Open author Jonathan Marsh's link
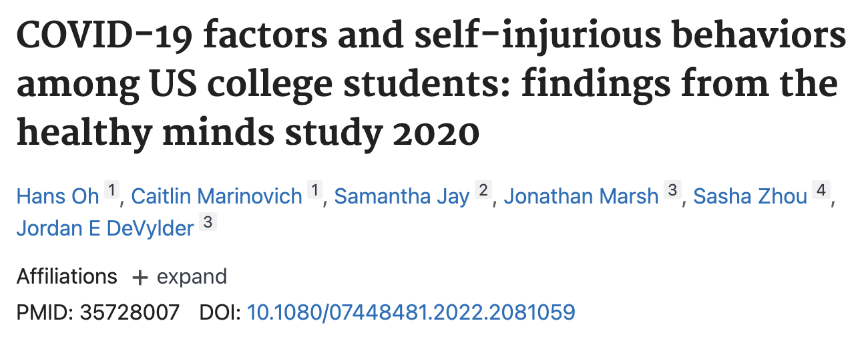The width and height of the screenshot is (868, 343). coord(582,196)
